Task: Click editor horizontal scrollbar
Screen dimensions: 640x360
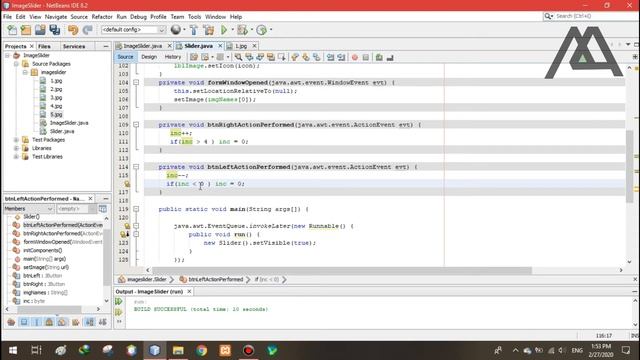Action: [x=342, y=270]
